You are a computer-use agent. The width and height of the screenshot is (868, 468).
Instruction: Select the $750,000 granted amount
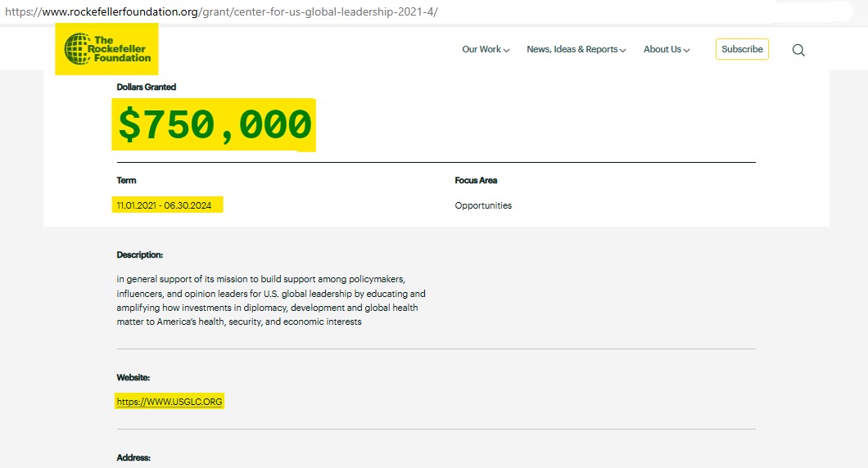(215, 124)
